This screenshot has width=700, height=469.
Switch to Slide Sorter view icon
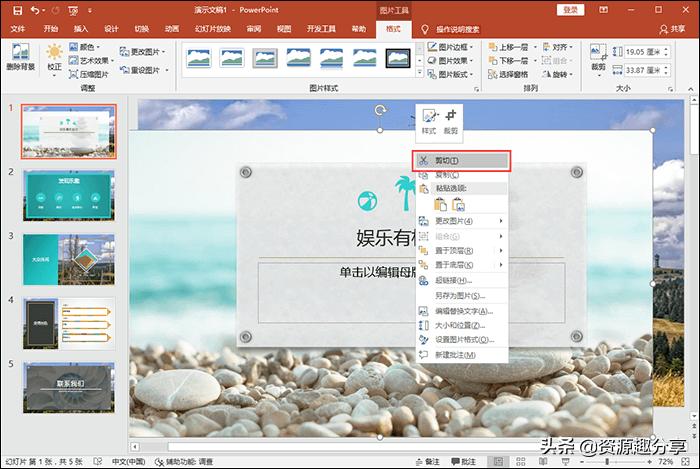point(521,461)
